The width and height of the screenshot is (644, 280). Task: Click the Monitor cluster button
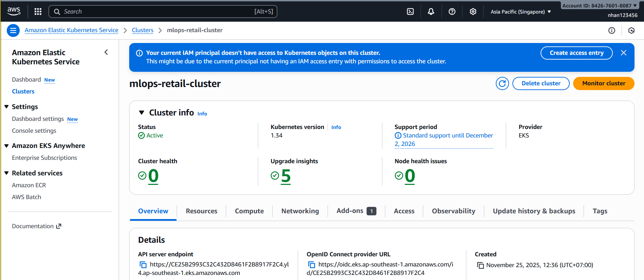(603, 83)
